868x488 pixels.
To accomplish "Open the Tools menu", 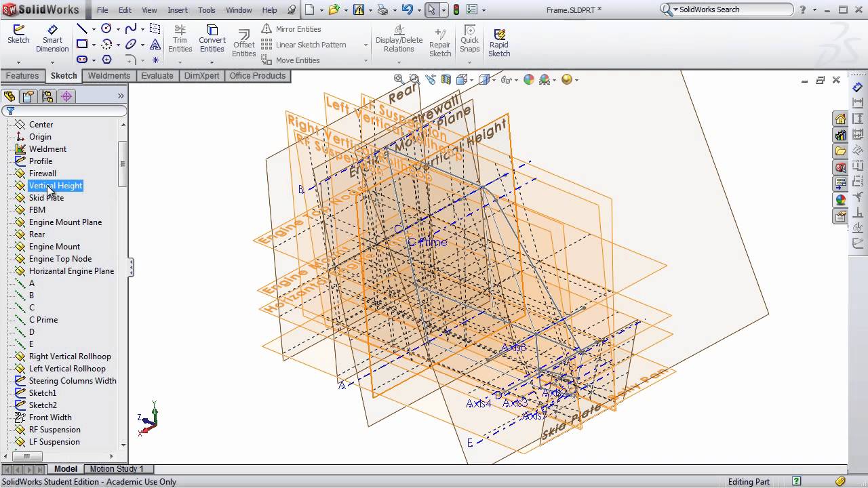I will 207,10.
